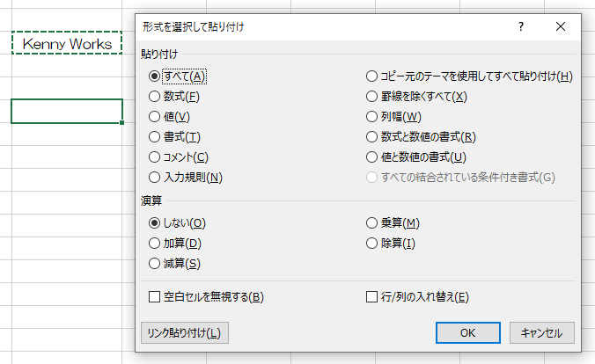
Task: Pick 数式と数値の書式(R) option
Action: coord(372,136)
